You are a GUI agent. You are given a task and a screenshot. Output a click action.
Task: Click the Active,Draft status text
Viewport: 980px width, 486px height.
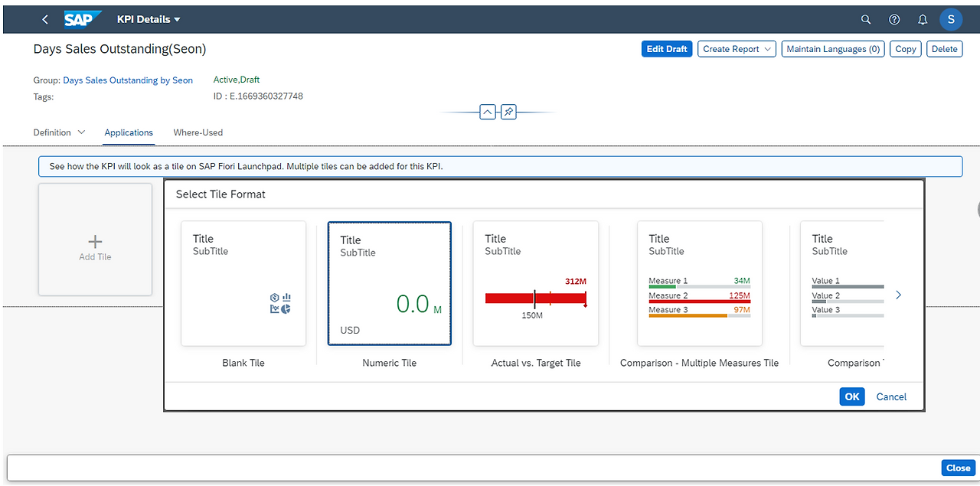coord(237,80)
